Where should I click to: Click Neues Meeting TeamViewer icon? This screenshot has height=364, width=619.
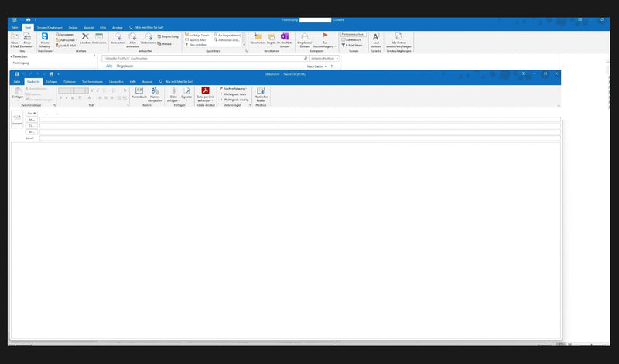coord(44,39)
